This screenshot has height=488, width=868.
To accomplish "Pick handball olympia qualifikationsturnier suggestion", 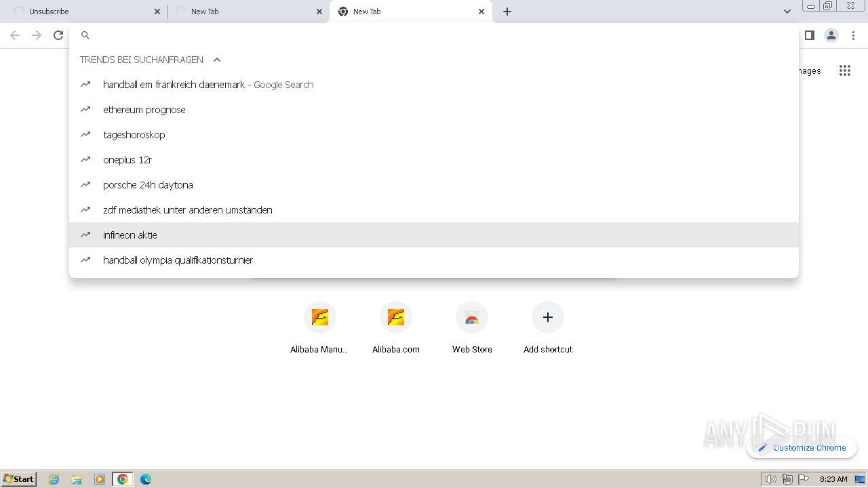I will point(434,260).
